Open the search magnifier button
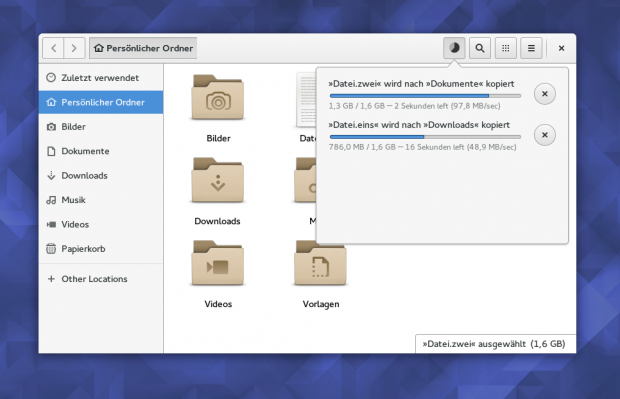The width and height of the screenshot is (620, 399). (480, 48)
